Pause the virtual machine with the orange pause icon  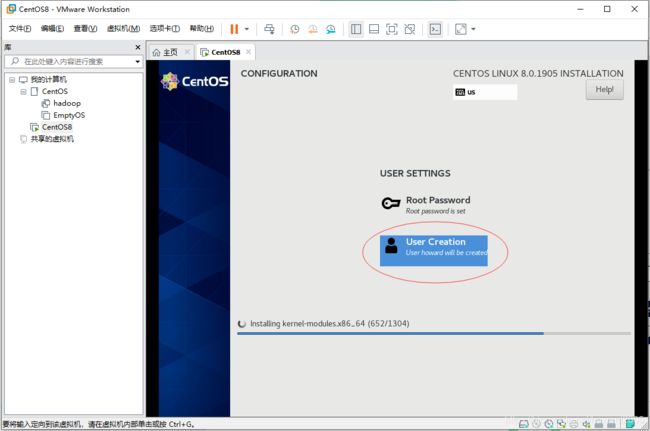coord(234,29)
